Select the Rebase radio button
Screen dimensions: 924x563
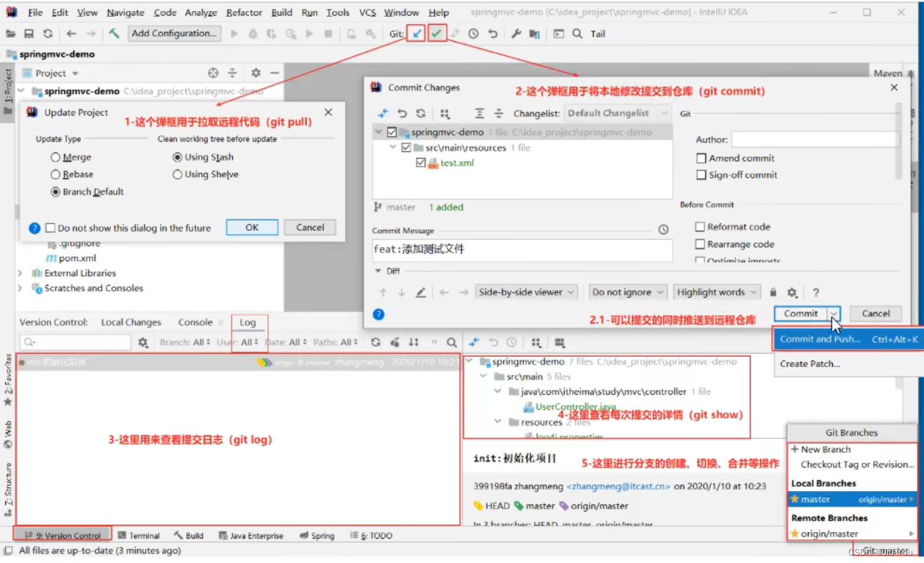tap(56, 175)
